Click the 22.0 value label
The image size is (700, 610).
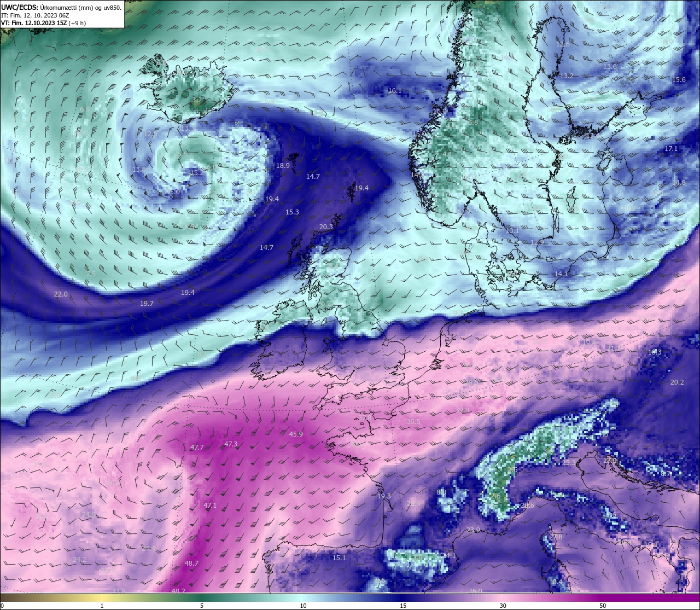point(61,294)
